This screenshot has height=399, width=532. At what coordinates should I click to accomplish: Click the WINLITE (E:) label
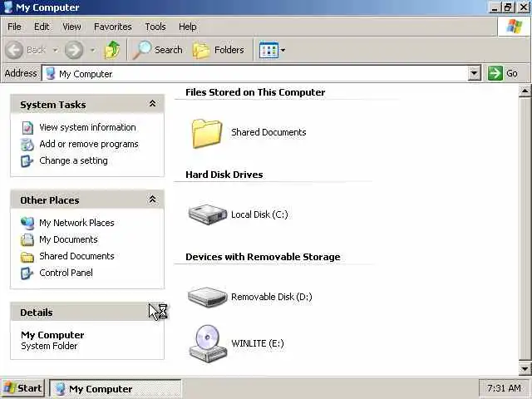[258, 343]
